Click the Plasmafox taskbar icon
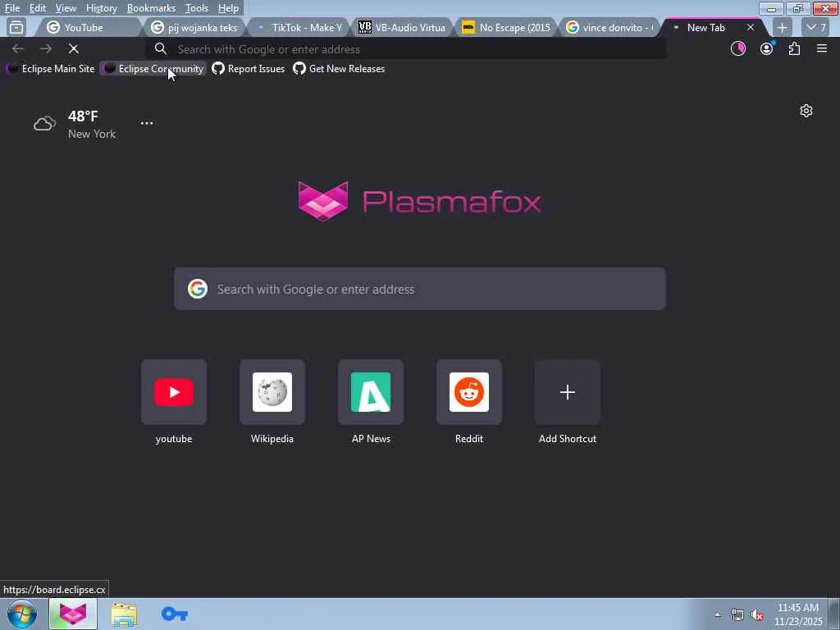The image size is (840, 630). 73,614
